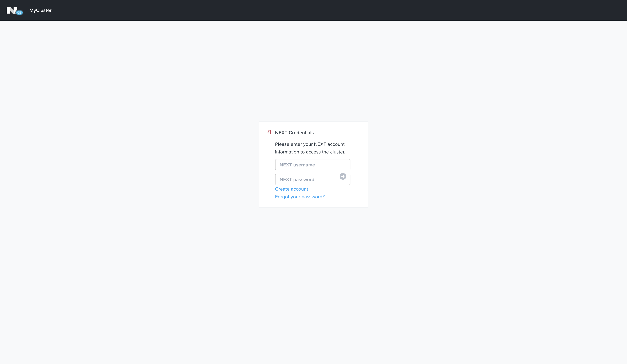Click the Nutanix N logo
The width and height of the screenshot is (627, 364).
(11, 10)
